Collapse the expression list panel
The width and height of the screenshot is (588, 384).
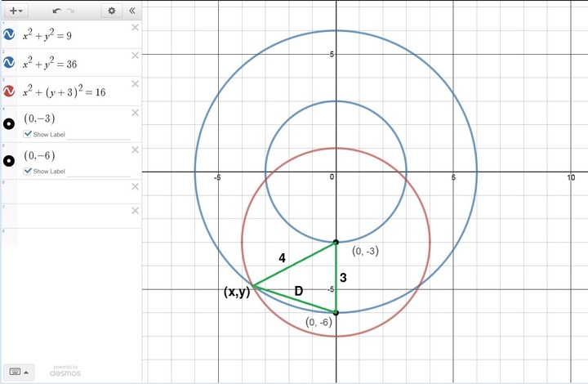coord(132,11)
